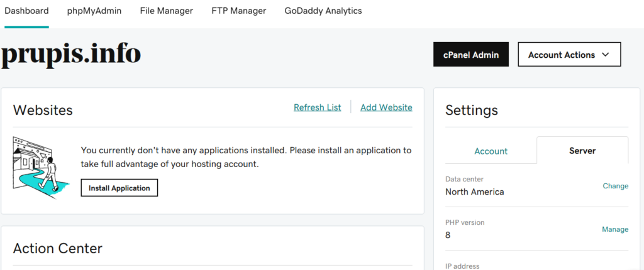Expand the Account Actions dropdown
Image resolution: width=644 pixels, height=270 pixels.
569,54
